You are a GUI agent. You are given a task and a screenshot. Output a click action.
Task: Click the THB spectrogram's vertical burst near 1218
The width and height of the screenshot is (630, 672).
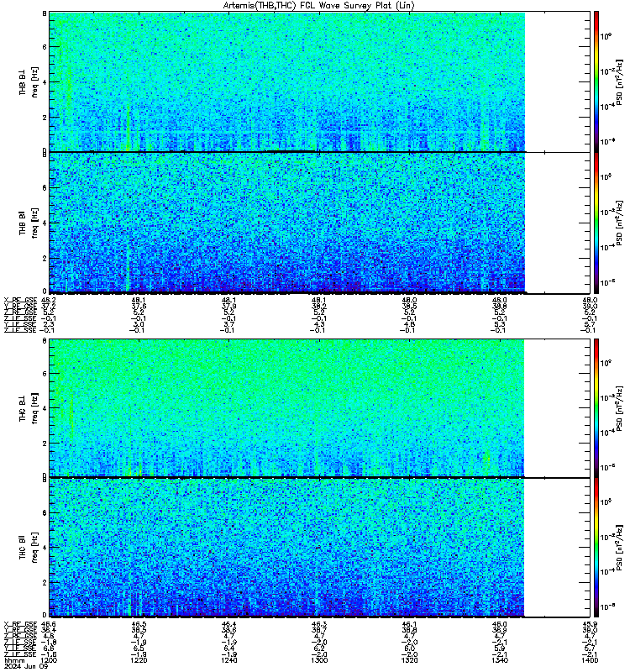pyautogui.click(x=129, y=128)
